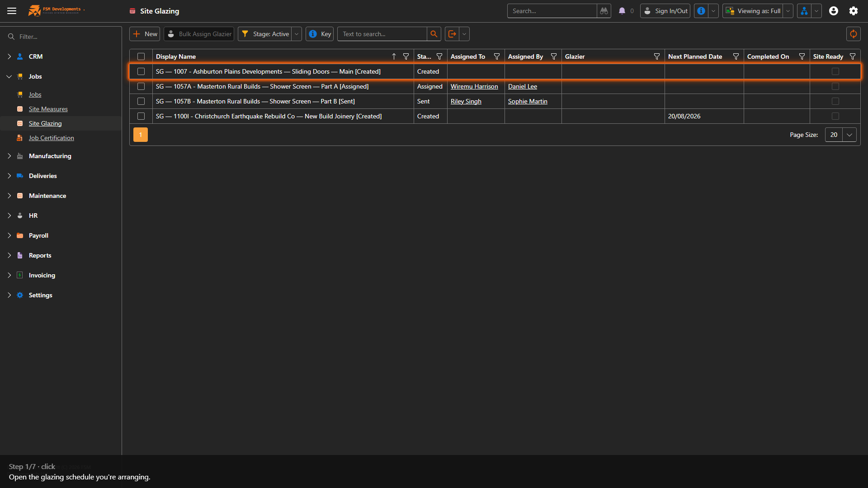
Task: Click the New button
Action: coord(145,34)
